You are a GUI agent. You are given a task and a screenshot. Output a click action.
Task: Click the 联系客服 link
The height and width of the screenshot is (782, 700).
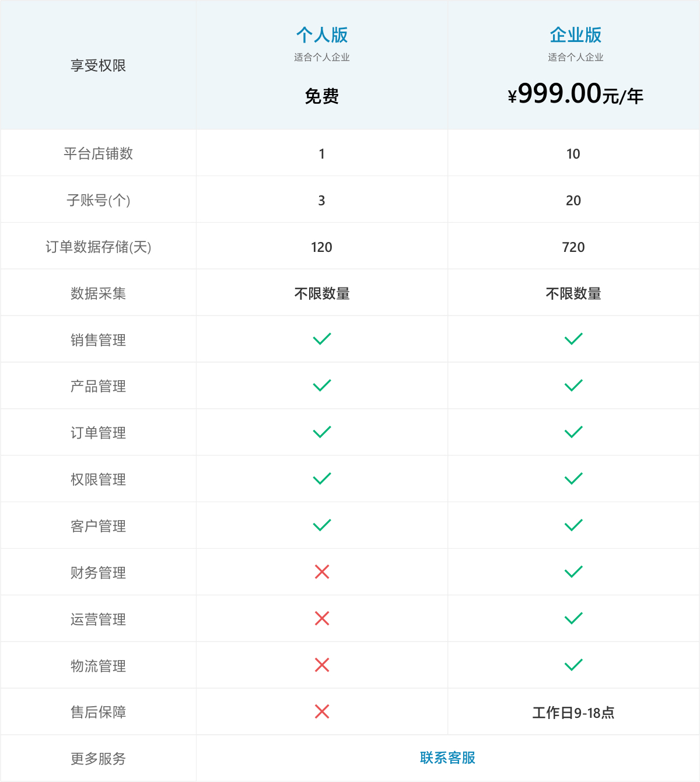(x=447, y=758)
